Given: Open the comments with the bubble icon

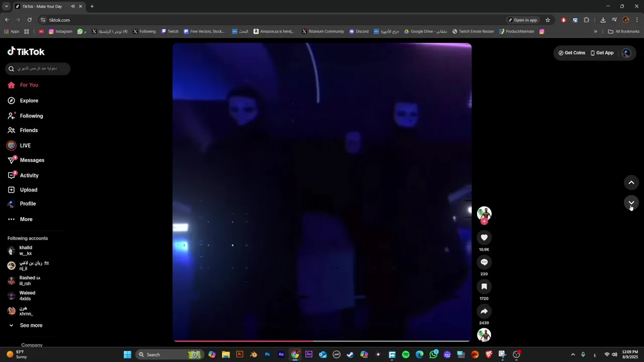Looking at the screenshot, I should (x=484, y=262).
